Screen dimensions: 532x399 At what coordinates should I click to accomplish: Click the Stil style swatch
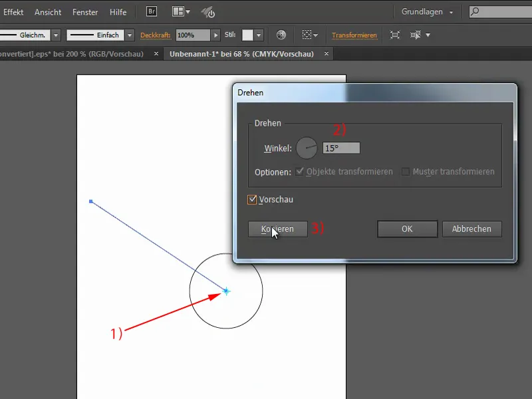click(x=247, y=35)
